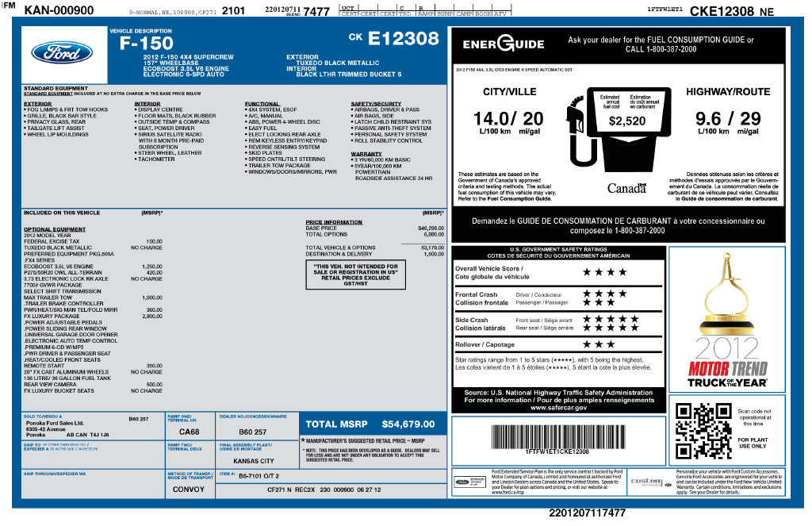Select the Motor Trend Truck of the Year logo
Image resolution: width=812 pixels, height=526 pixels.
pyautogui.click(x=727, y=363)
